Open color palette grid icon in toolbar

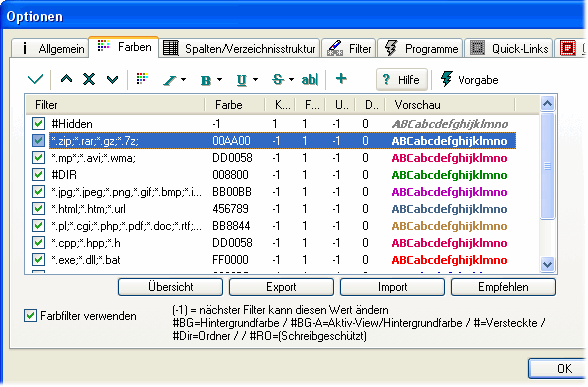(142, 78)
